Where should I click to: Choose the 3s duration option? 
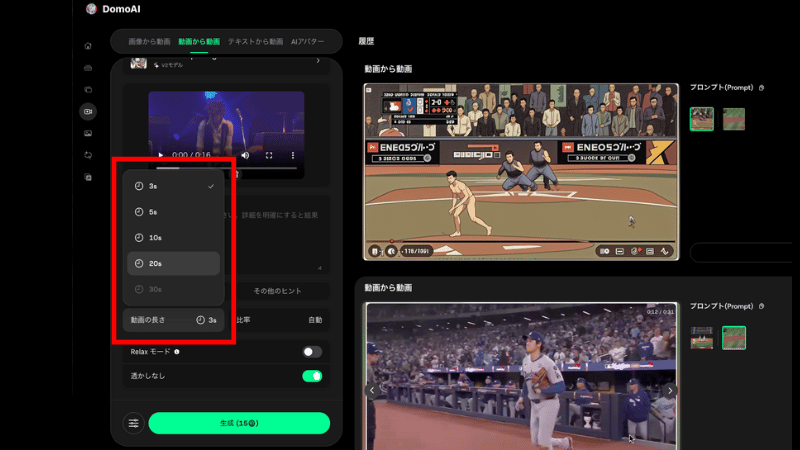point(173,186)
